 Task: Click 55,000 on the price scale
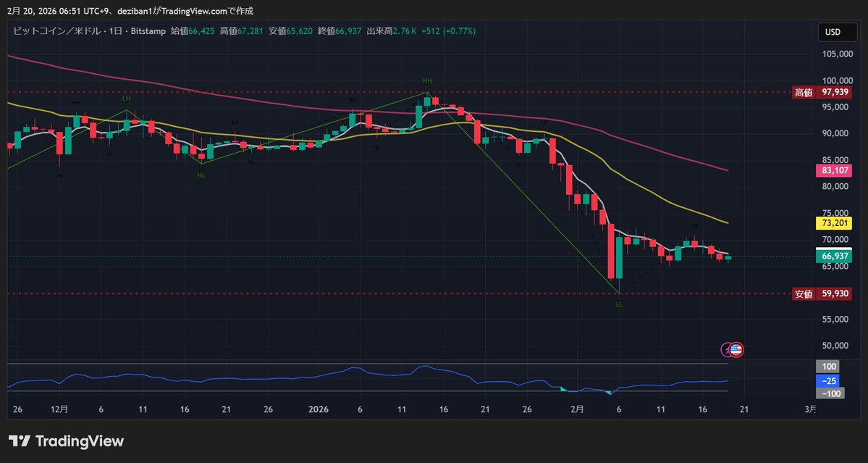click(x=837, y=319)
